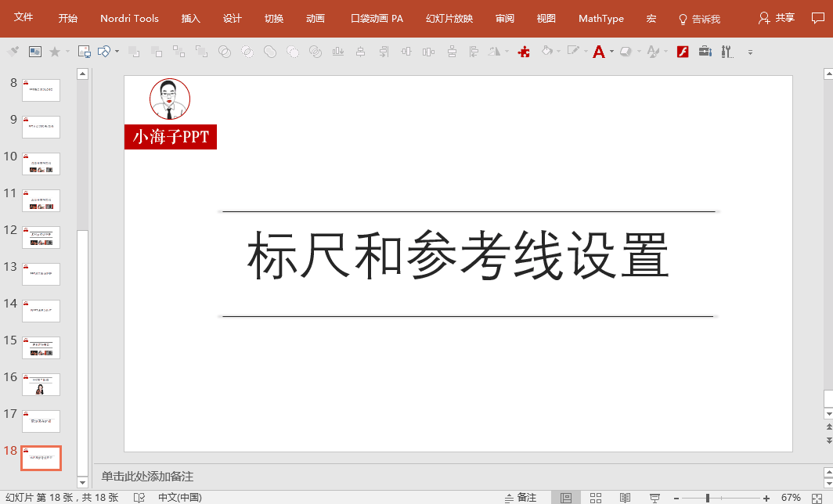Open the 口袋动画 PA ribbon tab
The width and height of the screenshot is (833, 504).
tap(377, 18)
